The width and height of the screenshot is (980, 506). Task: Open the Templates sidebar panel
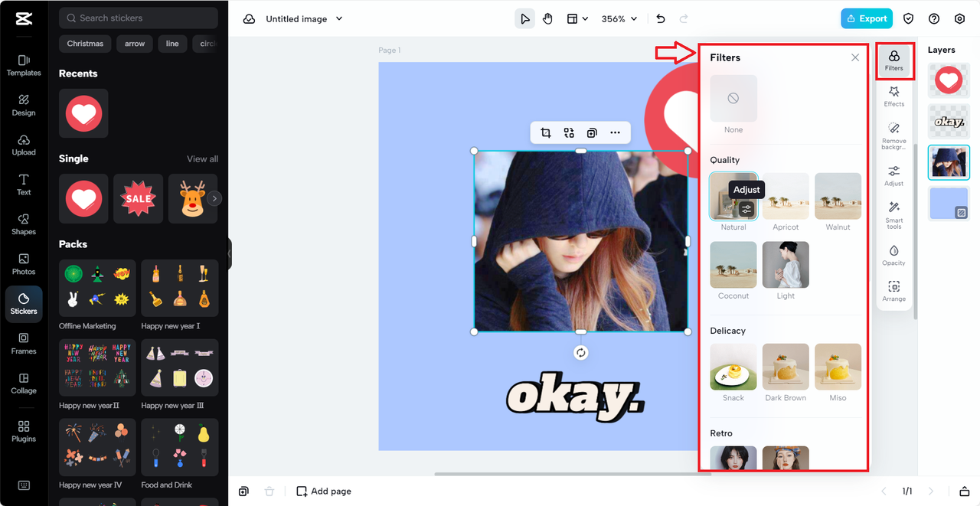[24, 65]
